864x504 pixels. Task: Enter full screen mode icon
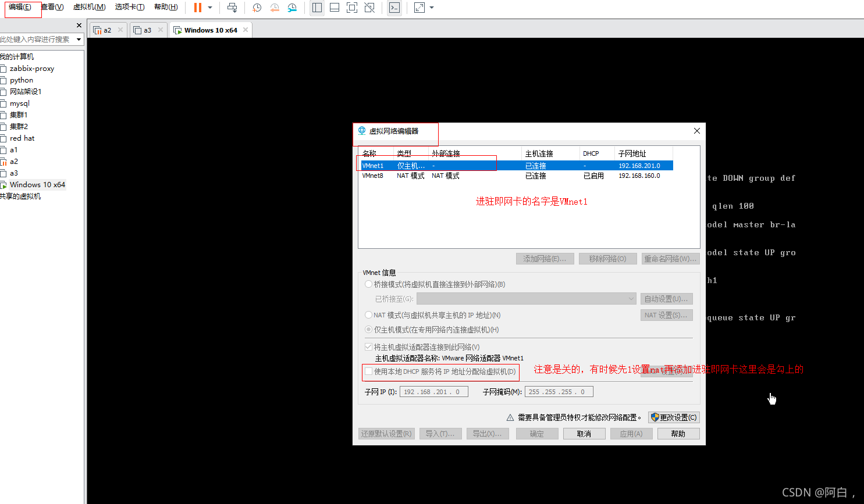352,8
